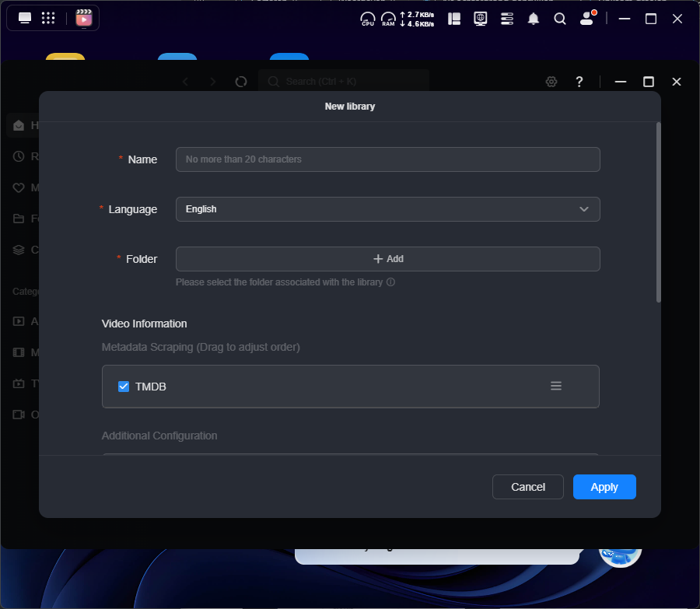Open the user account icon
Screen dimensions: 700x609
pyautogui.click(x=587, y=19)
